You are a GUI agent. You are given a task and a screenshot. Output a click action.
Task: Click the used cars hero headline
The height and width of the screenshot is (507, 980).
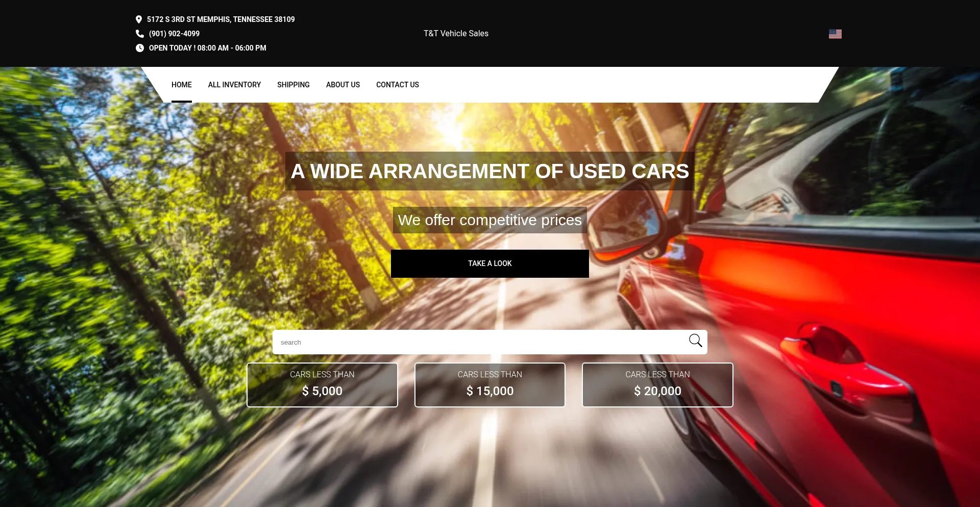[489, 171]
